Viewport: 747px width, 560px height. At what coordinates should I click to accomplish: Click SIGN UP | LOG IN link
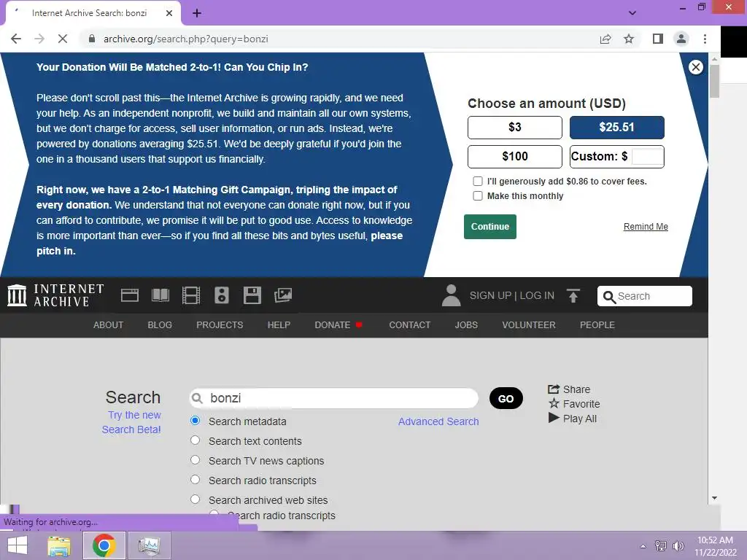(511, 296)
